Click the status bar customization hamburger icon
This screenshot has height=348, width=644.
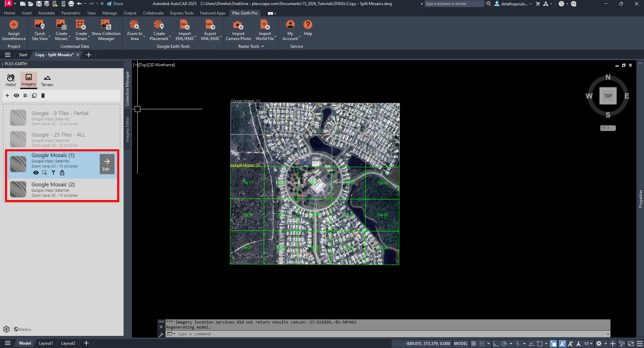tap(640, 344)
